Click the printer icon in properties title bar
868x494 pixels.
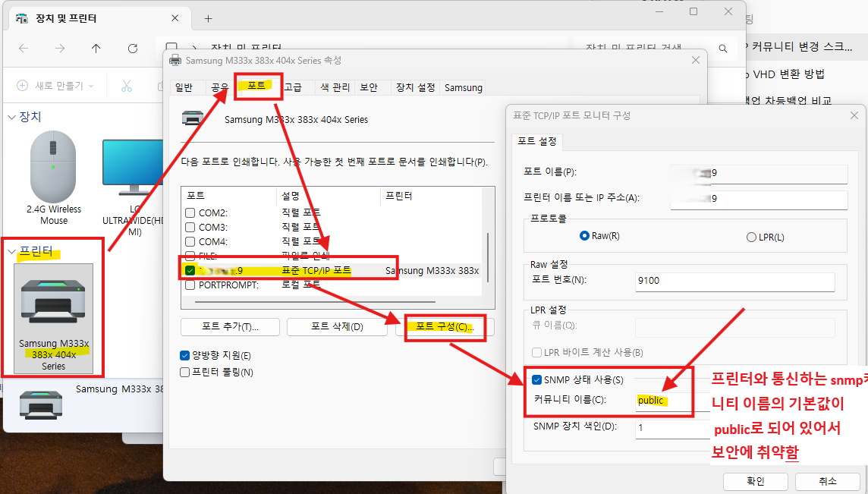tap(175, 61)
